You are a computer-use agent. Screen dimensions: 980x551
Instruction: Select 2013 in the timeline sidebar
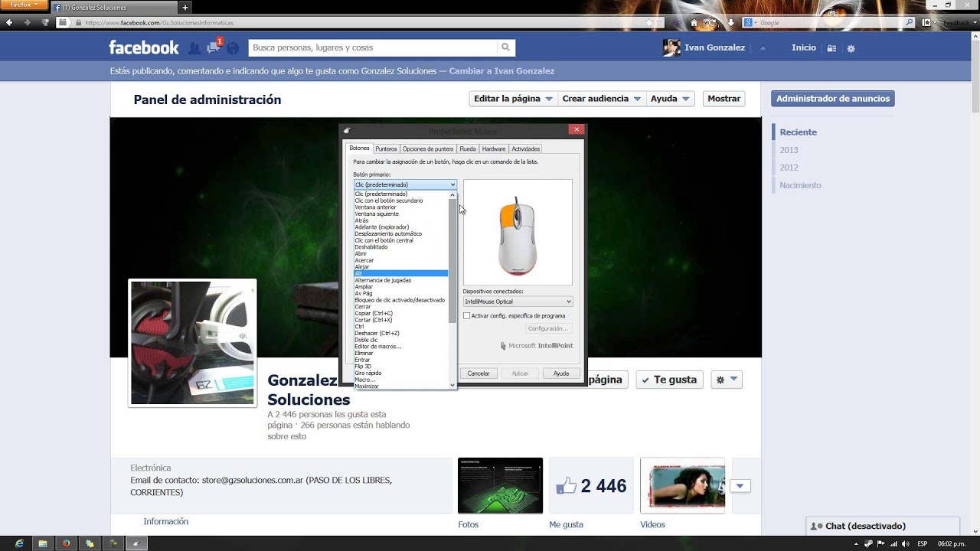789,150
